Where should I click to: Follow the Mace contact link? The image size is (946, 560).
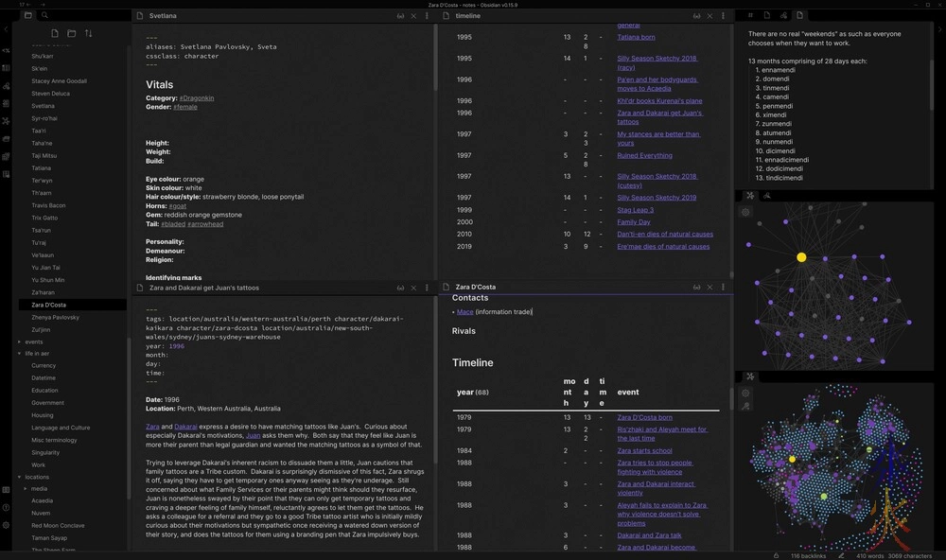[x=464, y=312]
